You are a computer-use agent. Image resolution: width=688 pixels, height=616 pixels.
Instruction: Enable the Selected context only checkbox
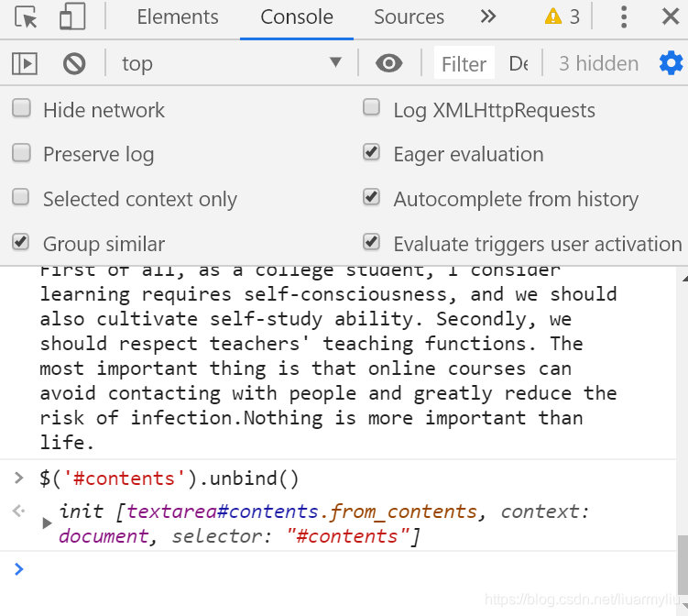[x=21, y=198]
